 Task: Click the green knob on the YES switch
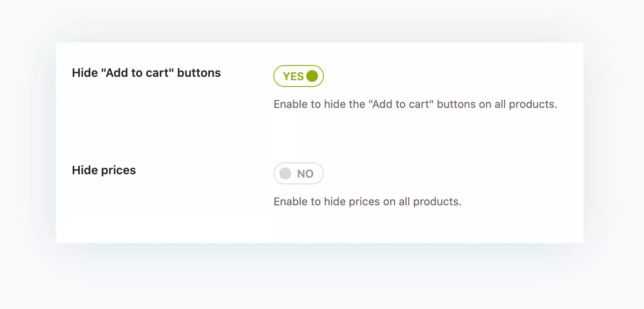pyautogui.click(x=312, y=76)
